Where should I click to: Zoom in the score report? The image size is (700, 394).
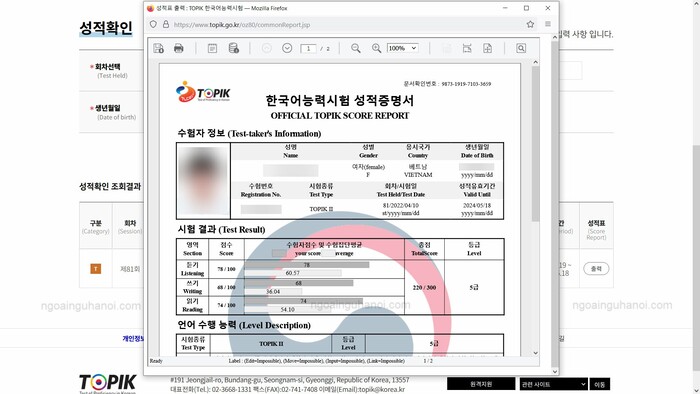[x=376, y=48]
